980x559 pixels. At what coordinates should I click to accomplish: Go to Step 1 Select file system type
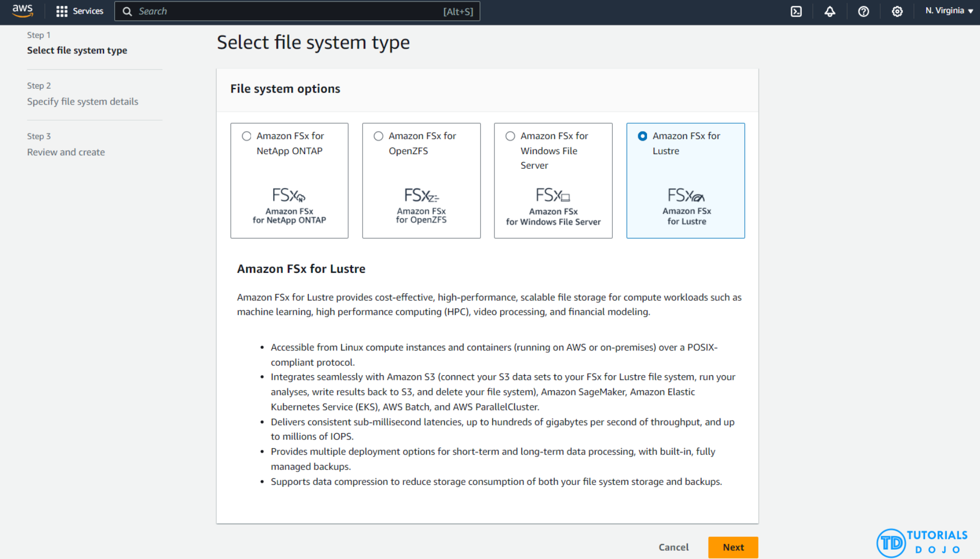coord(77,50)
